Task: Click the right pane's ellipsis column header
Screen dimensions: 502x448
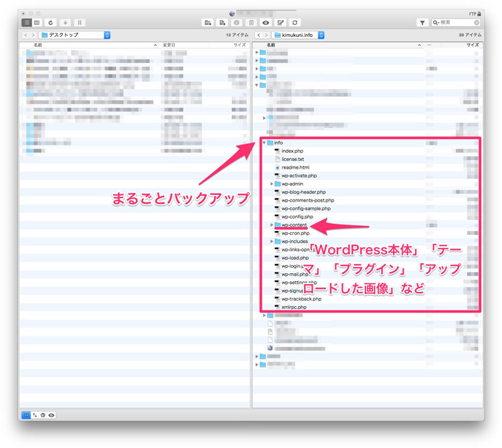Action: [432, 45]
